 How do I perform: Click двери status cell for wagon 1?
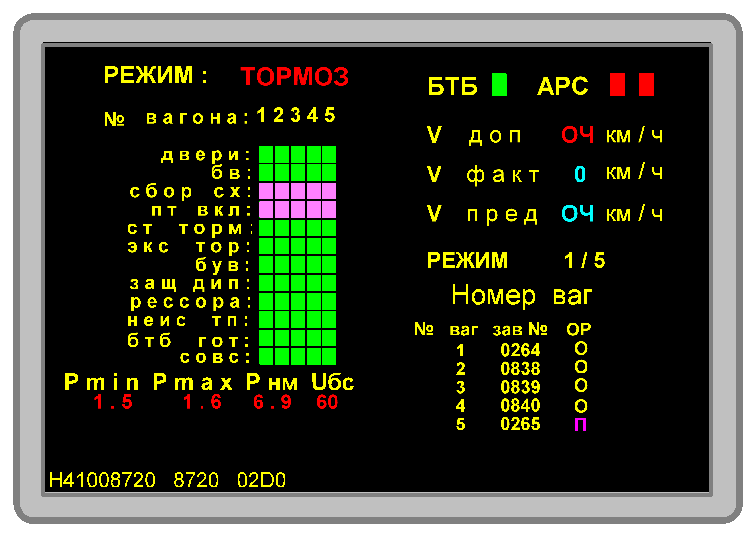tap(266, 154)
